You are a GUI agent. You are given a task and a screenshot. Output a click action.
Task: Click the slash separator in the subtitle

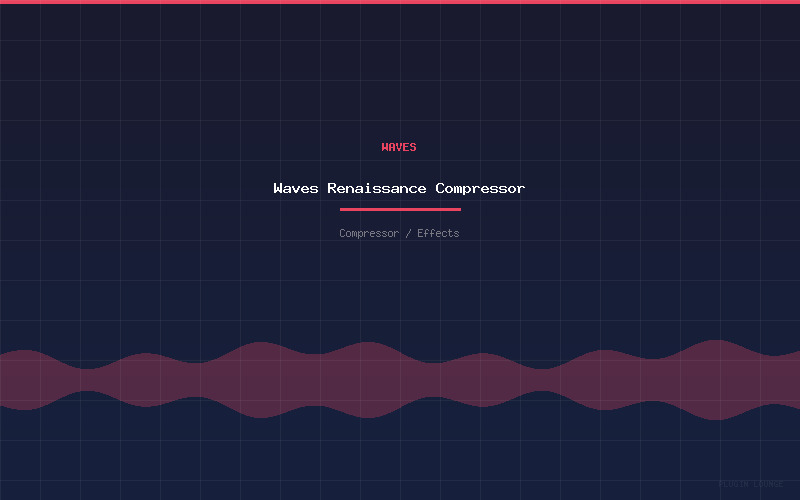[408, 233]
